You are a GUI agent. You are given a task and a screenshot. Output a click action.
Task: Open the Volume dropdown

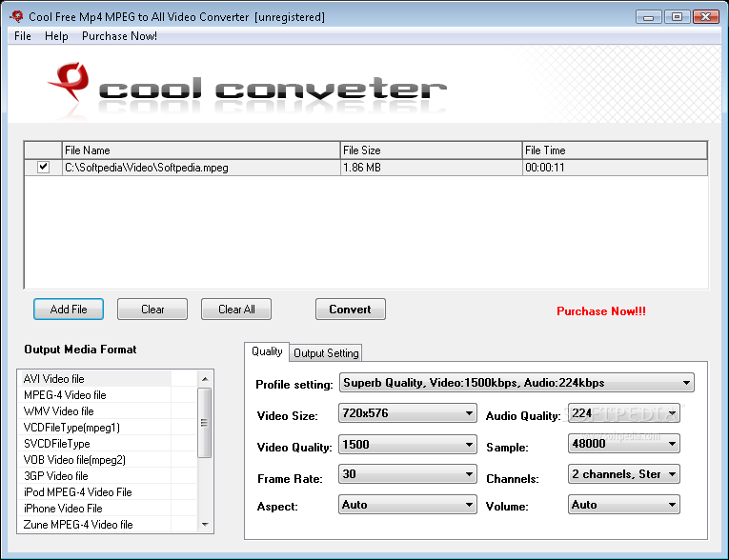click(x=624, y=505)
